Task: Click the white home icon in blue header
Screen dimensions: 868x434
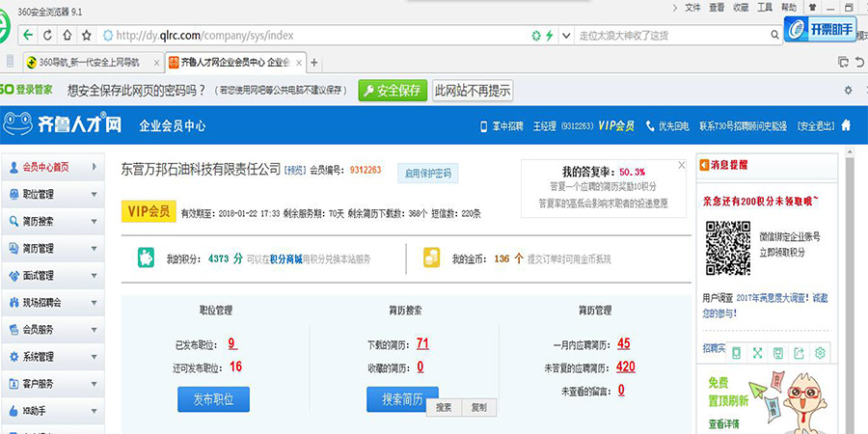Action: pos(846,125)
